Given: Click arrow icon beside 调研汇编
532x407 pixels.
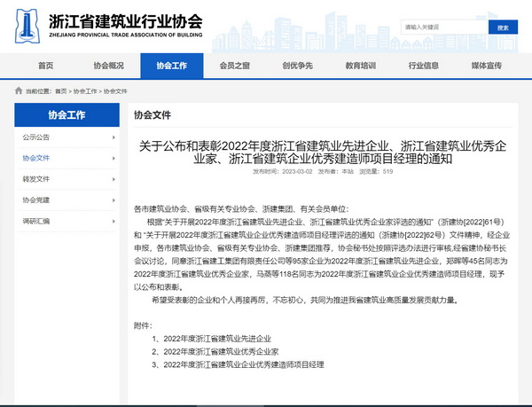Looking at the screenshot, I should (x=115, y=220).
